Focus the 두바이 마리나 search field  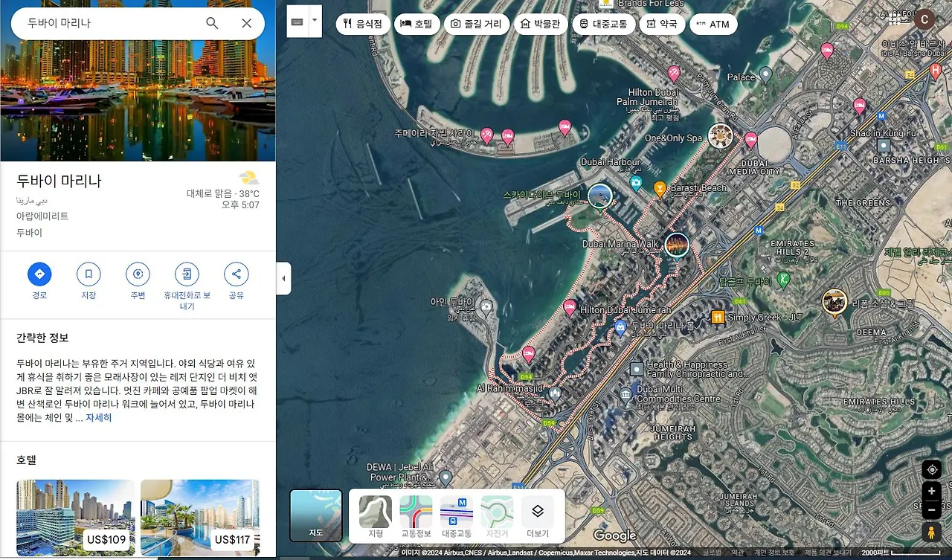[x=112, y=23]
